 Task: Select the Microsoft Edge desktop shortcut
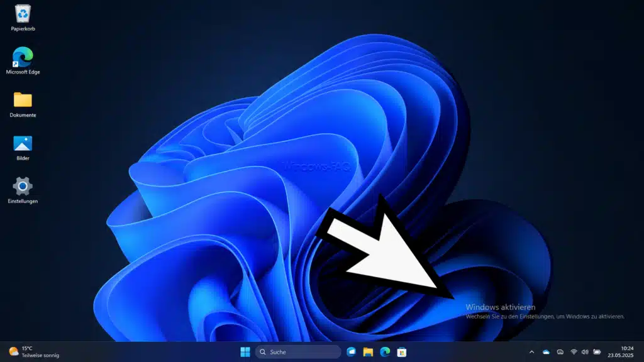(x=23, y=60)
